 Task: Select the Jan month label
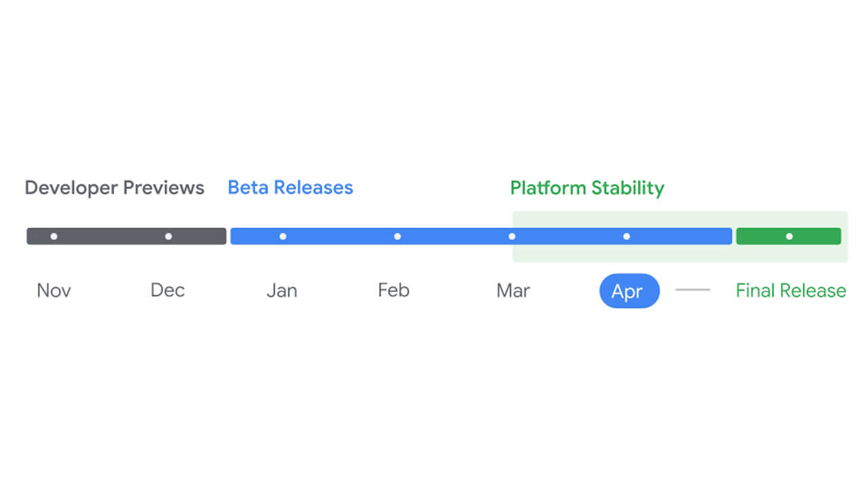click(281, 291)
